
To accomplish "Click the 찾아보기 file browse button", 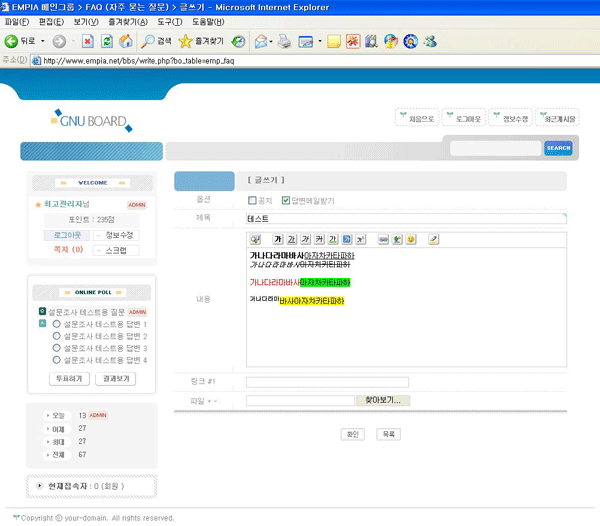I will click(x=382, y=400).
